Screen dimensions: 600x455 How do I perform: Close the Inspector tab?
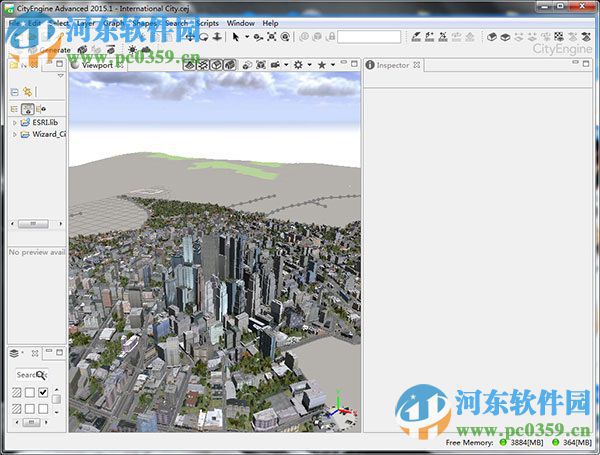pyautogui.click(x=416, y=65)
